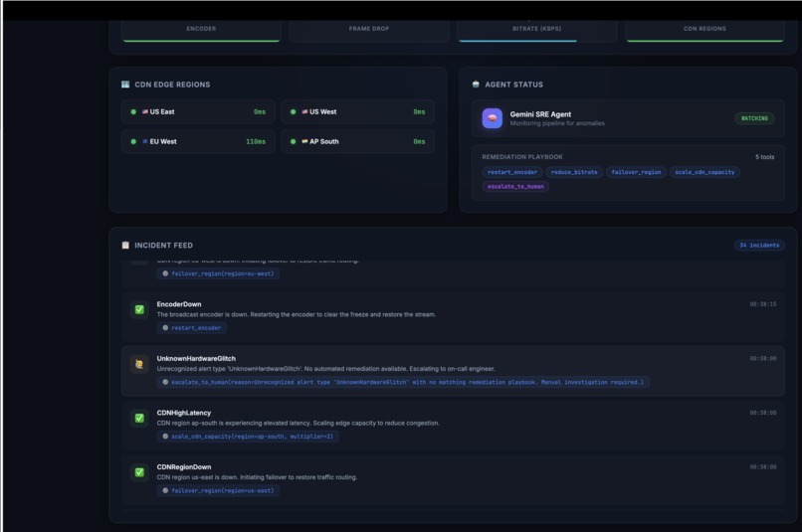Click the green progress bar under CDN REGIONS
The height and width of the screenshot is (532, 802).
click(704, 41)
